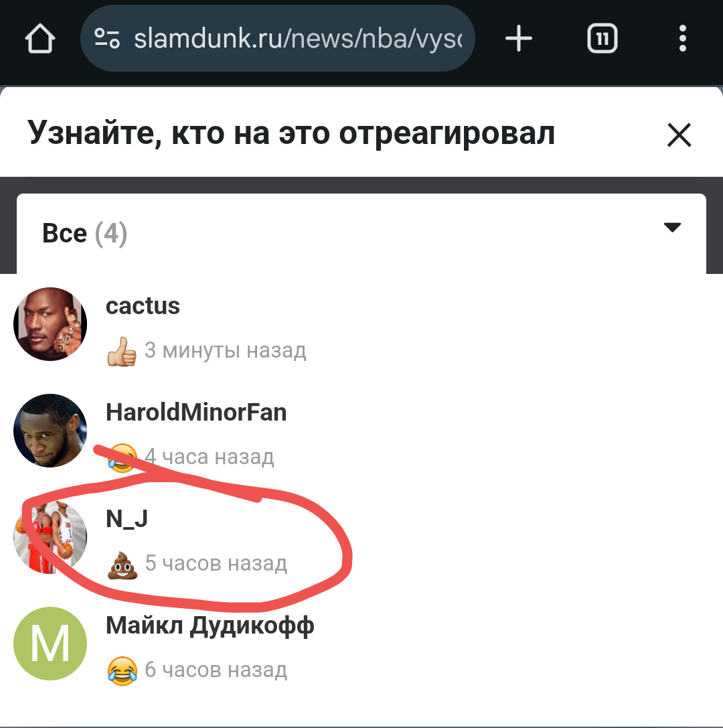Expand the Все (4) reactions filter dropdown

click(361, 234)
